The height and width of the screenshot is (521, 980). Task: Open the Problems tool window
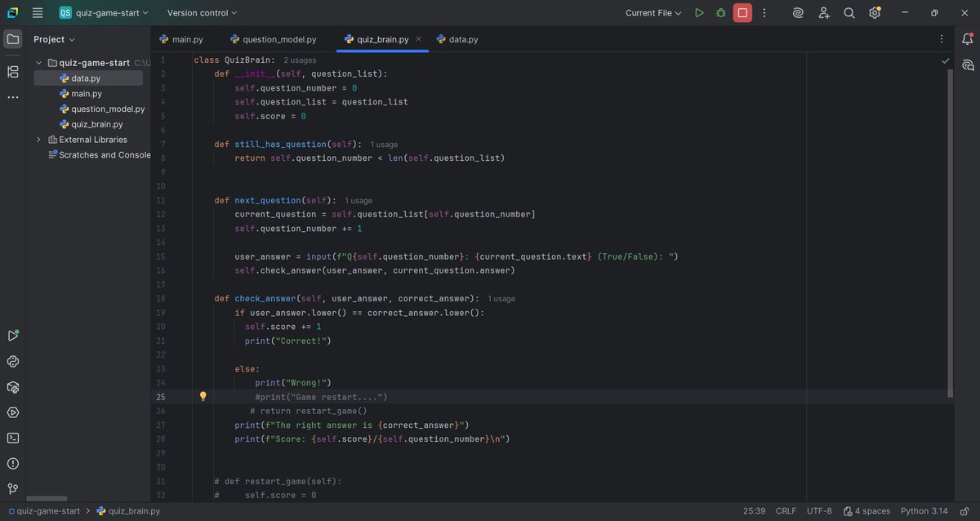[12, 463]
